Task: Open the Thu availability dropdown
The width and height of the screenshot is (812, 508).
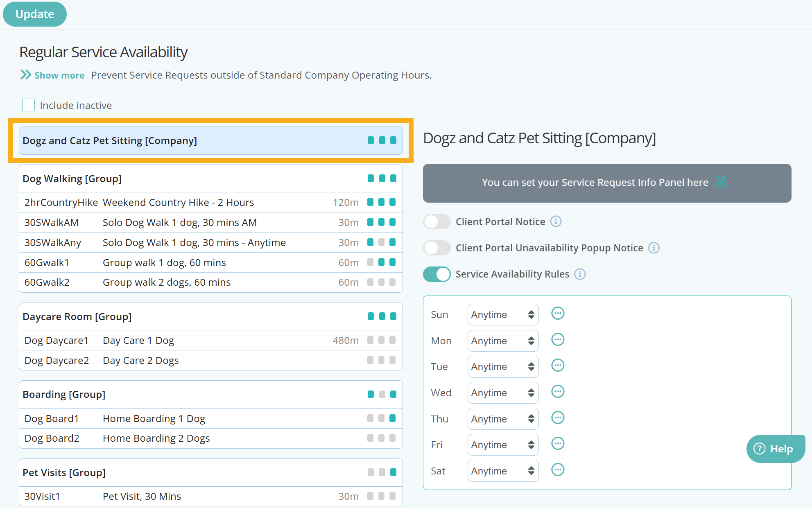Action: tap(503, 419)
